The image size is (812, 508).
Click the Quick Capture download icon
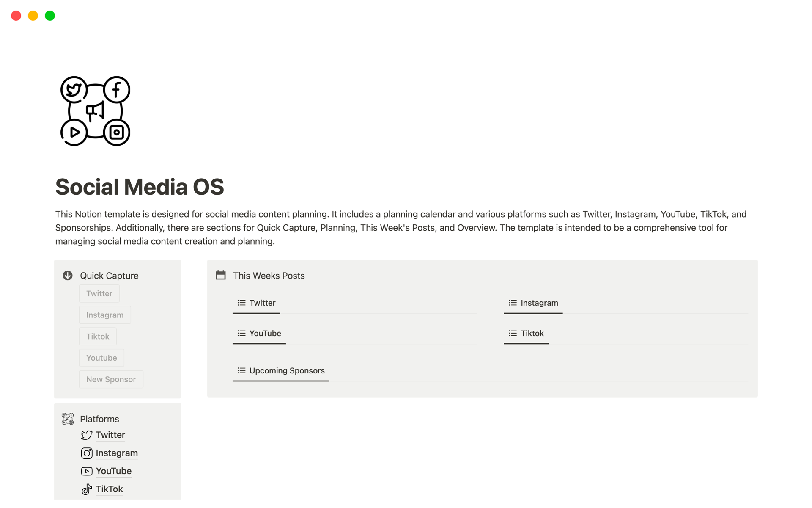(68, 276)
